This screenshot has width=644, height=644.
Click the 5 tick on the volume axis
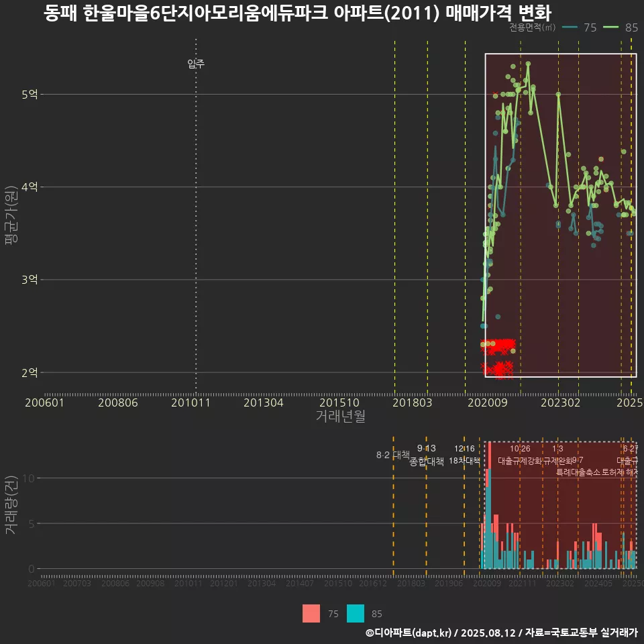click(x=32, y=524)
